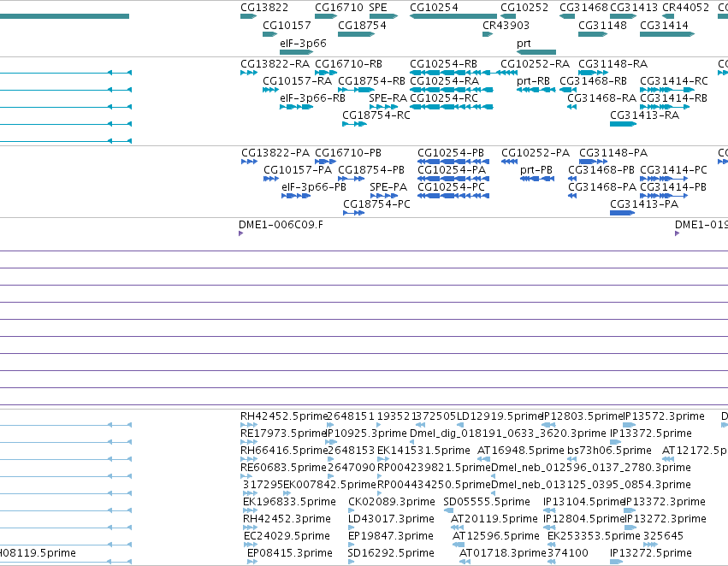728x566 pixels.
Task: Select protein CG18754-PB
Action: tap(371, 170)
